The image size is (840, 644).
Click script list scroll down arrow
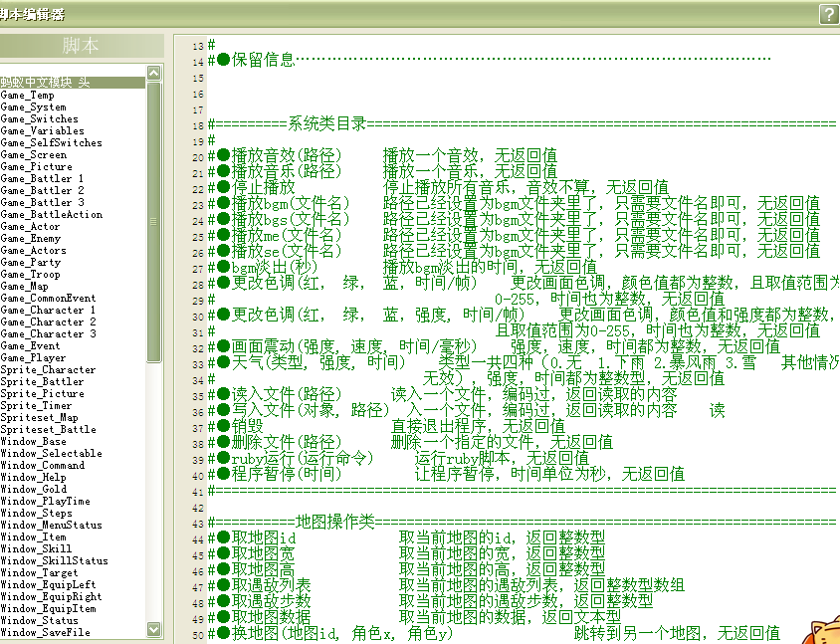(x=153, y=629)
